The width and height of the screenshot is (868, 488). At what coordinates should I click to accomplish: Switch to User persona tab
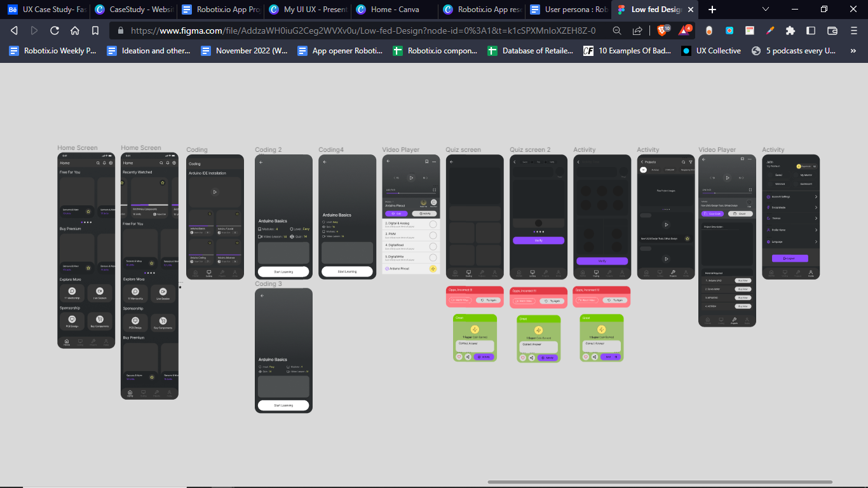tap(567, 10)
